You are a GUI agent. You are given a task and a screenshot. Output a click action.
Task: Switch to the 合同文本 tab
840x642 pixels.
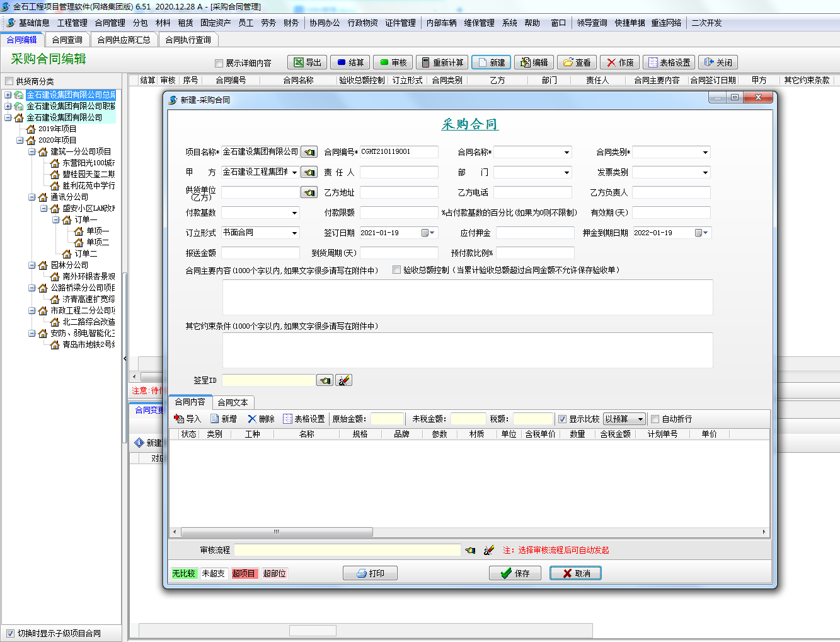click(233, 402)
